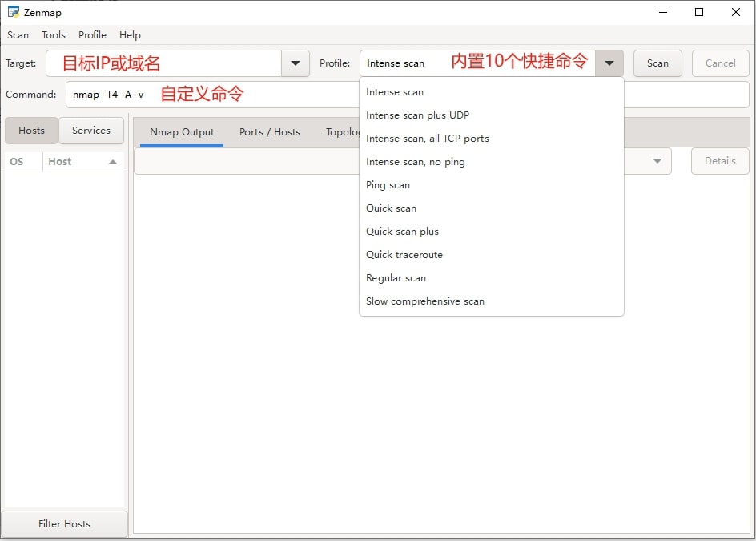
Task: Choose Intense scan, all TCP ports
Action: [x=492, y=139]
